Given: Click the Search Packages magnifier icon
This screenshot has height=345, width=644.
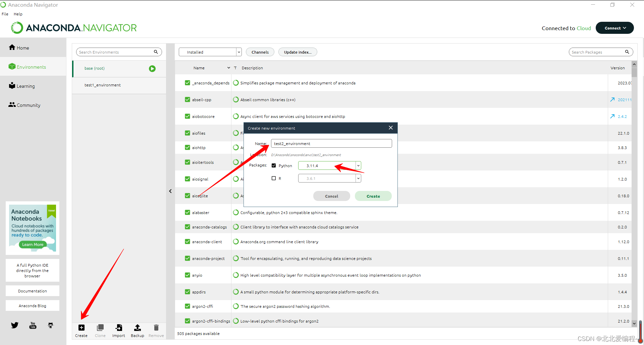Looking at the screenshot, I should [627, 52].
